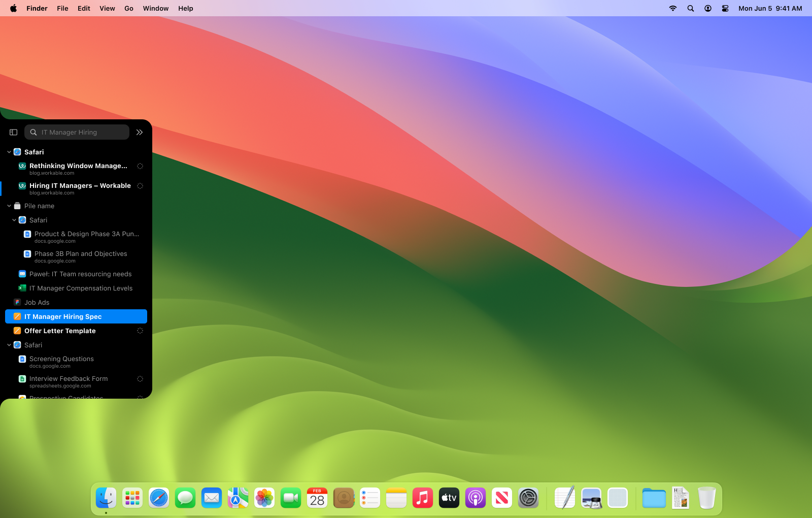This screenshot has height=518, width=812.
Task: Open the Hiring IT Managers – Workable result
Action: click(x=80, y=185)
